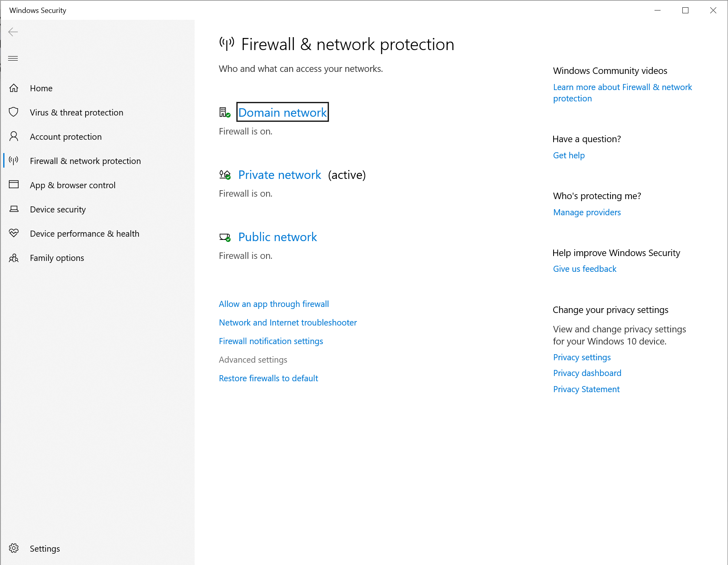Image resolution: width=728 pixels, height=565 pixels.
Task: Open Firewall notification settings
Action: click(x=271, y=341)
